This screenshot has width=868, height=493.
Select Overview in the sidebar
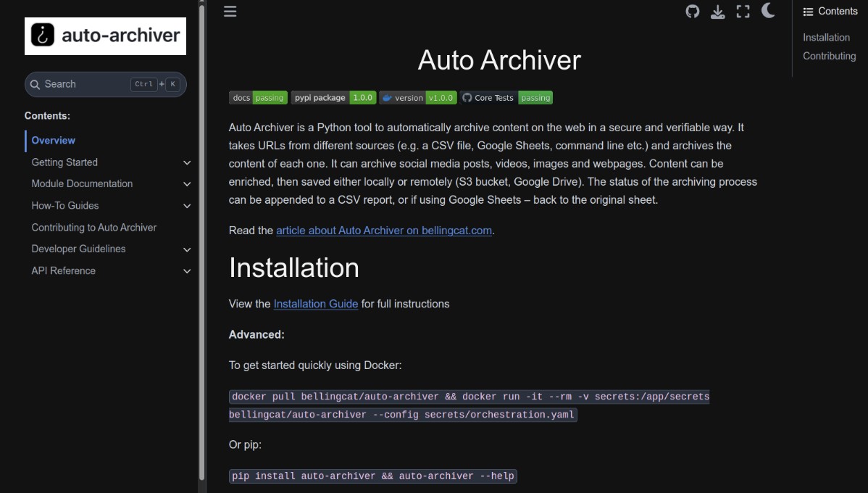click(53, 141)
